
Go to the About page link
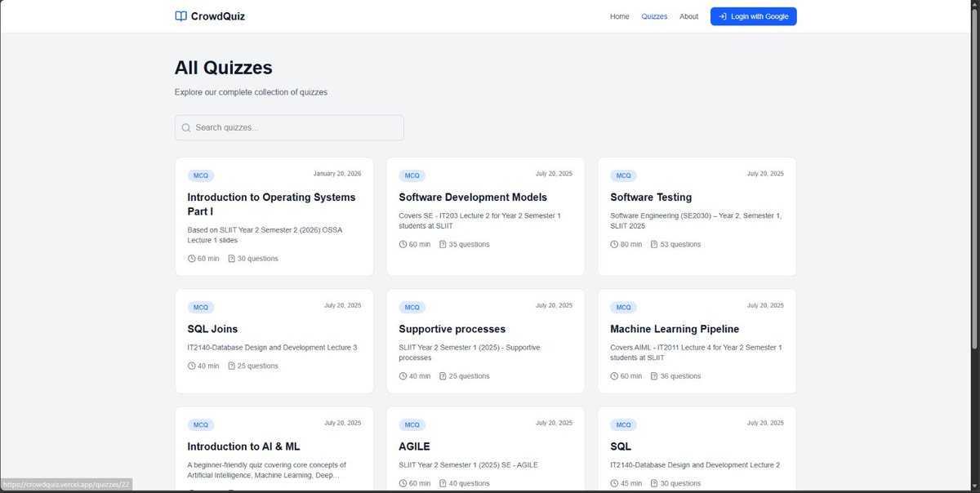(x=688, y=16)
